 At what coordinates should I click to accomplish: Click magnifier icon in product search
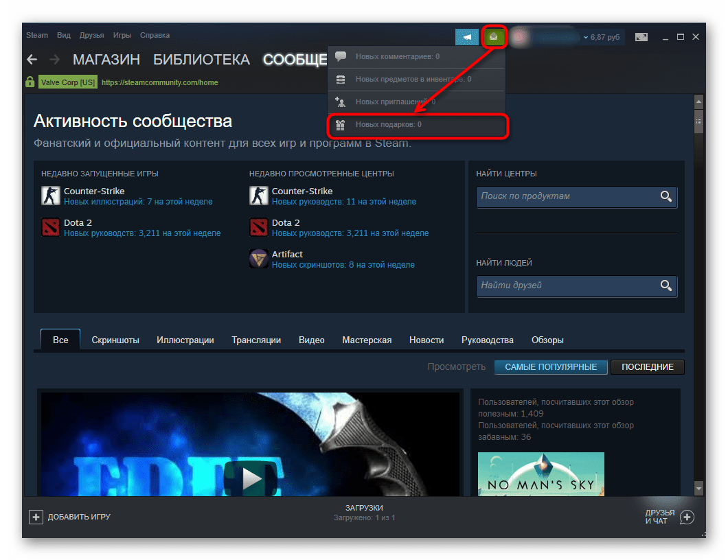[666, 196]
